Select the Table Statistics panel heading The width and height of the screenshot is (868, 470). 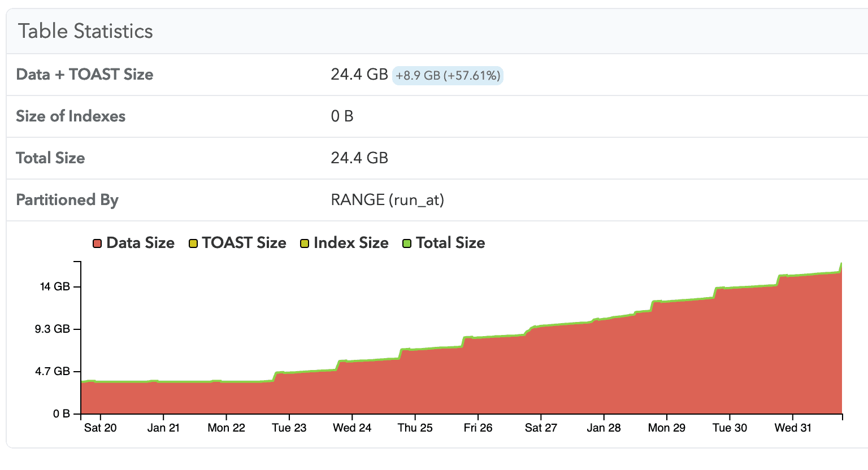(85, 31)
